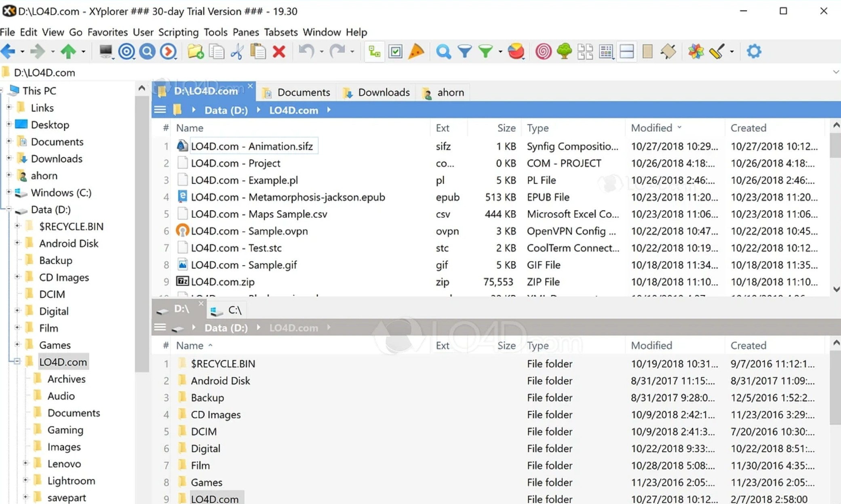Click the Redo arrow icon
The image size is (841, 504).
(337, 51)
